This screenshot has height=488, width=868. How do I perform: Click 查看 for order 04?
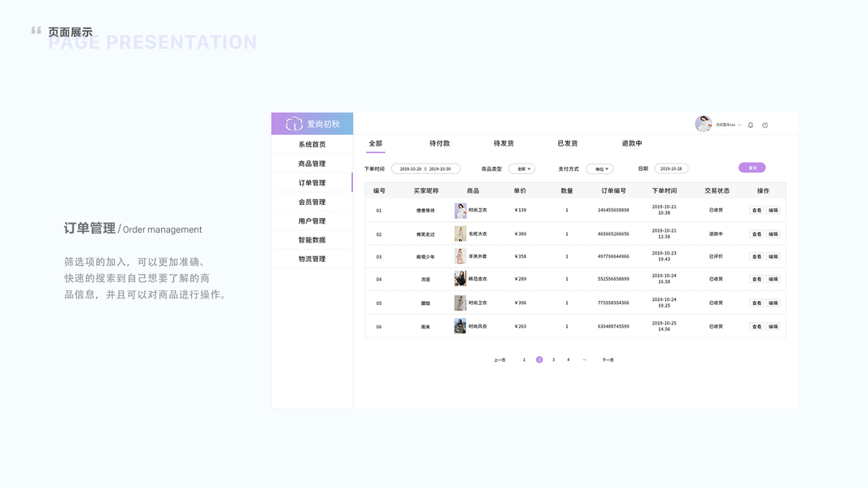coord(757,280)
